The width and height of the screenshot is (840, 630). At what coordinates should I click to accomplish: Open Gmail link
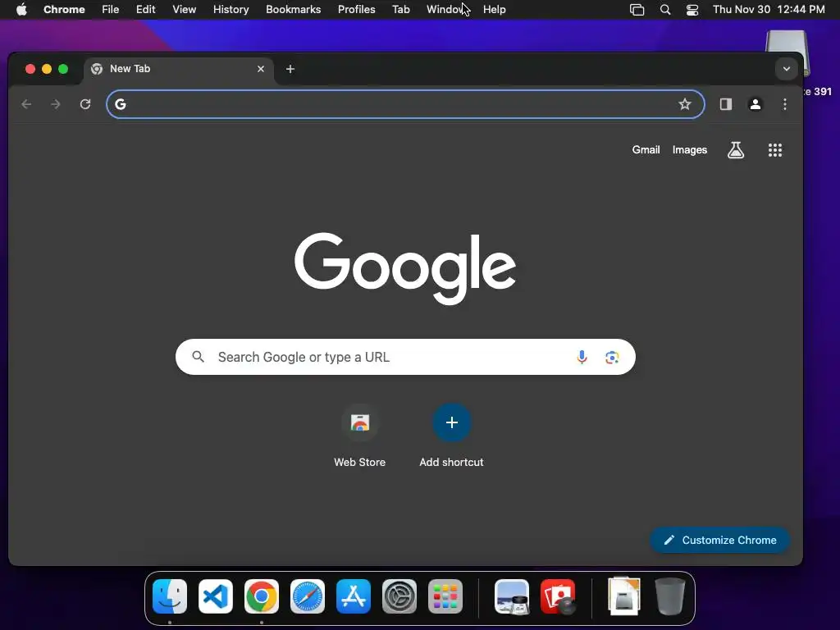(646, 150)
